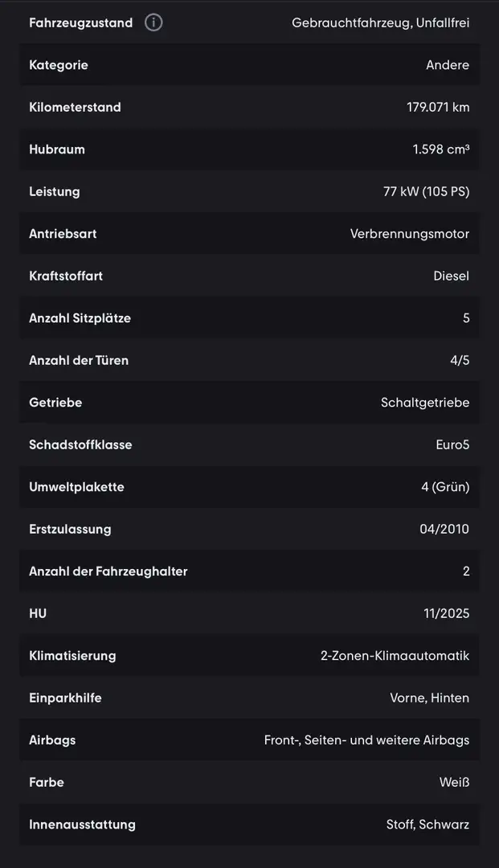This screenshot has height=868, width=499.
Task: Select the Anzahl der Türen value 4/5
Action: 459,360
